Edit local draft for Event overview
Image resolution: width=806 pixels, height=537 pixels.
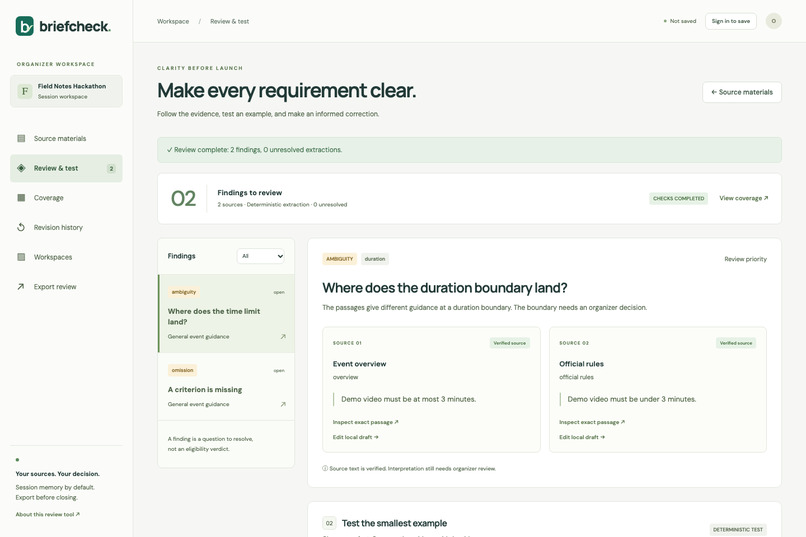(356, 437)
